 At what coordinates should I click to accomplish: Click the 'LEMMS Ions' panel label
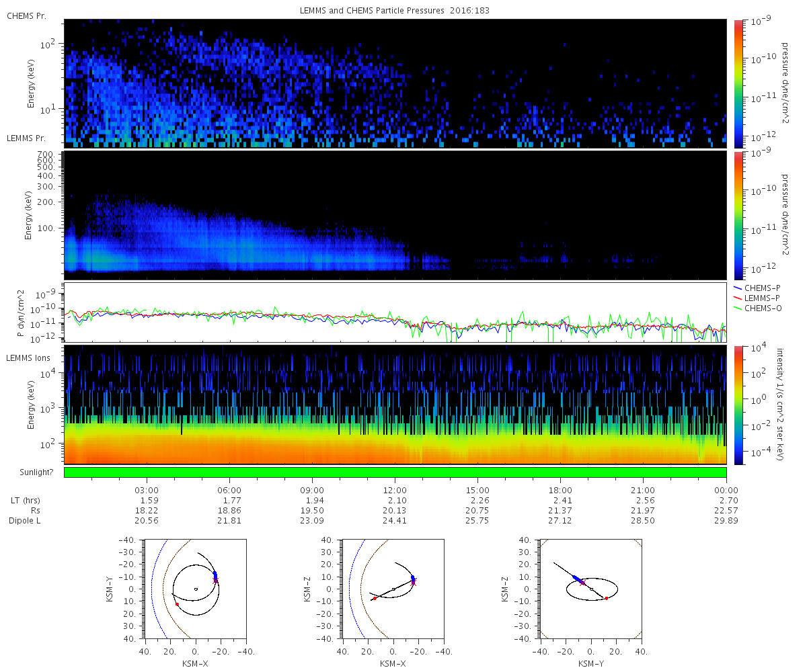pyautogui.click(x=28, y=360)
